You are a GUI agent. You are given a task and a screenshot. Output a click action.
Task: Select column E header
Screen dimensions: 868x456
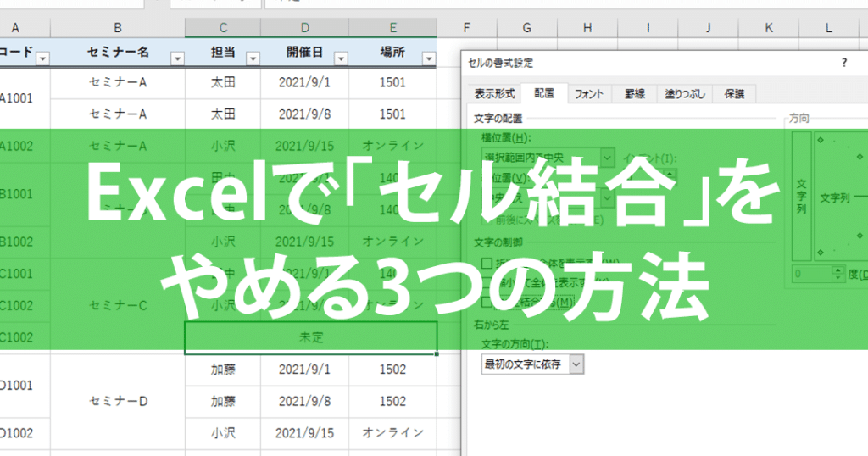[392, 28]
